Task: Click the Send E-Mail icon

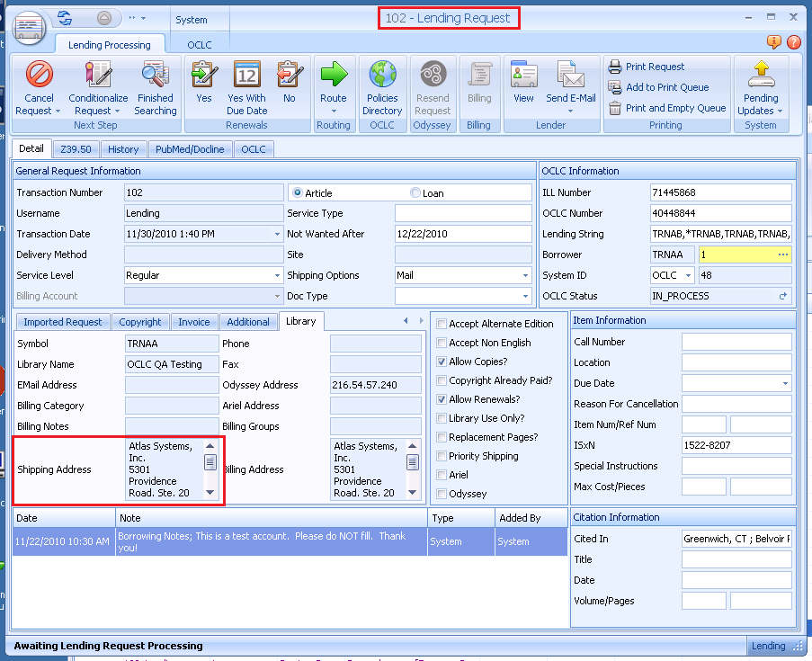Action: 570,75
